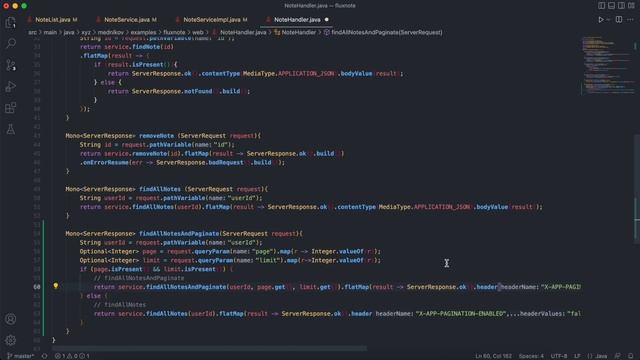Open the run button dropdown arrow

608,20
